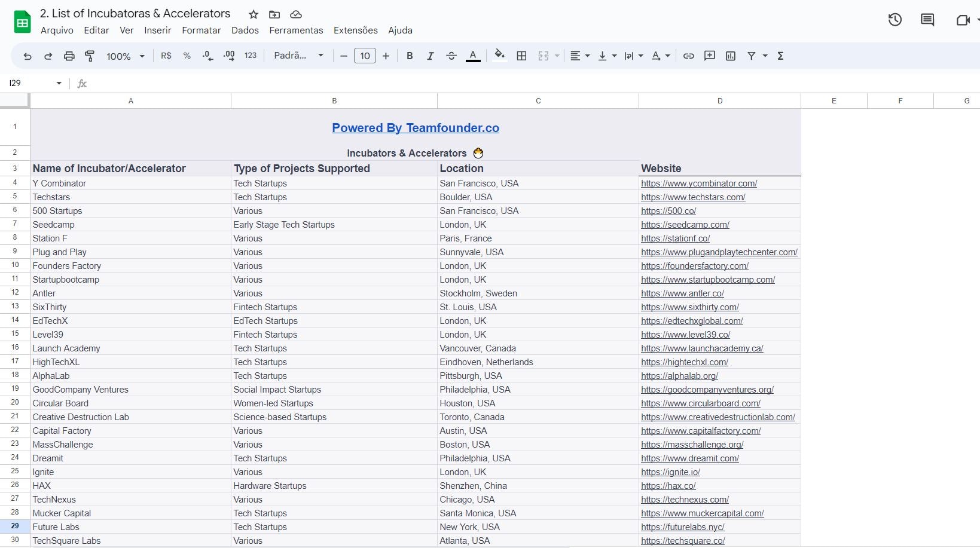Screen dimensions: 980x548
Task: Star the document
Action: (x=254, y=14)
